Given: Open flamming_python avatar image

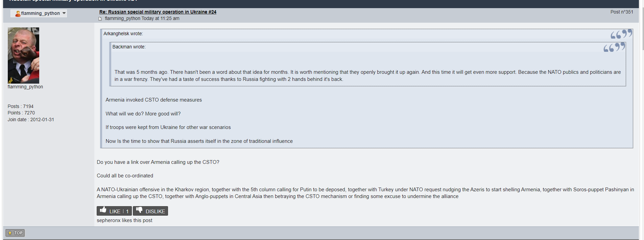Looking at the screenshot, I should [23, 56].
